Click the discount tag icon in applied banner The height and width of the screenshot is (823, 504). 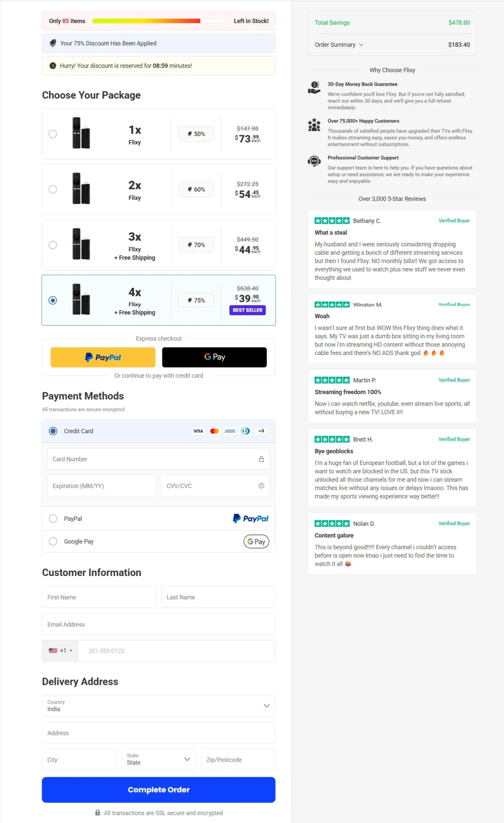[53, 43]
